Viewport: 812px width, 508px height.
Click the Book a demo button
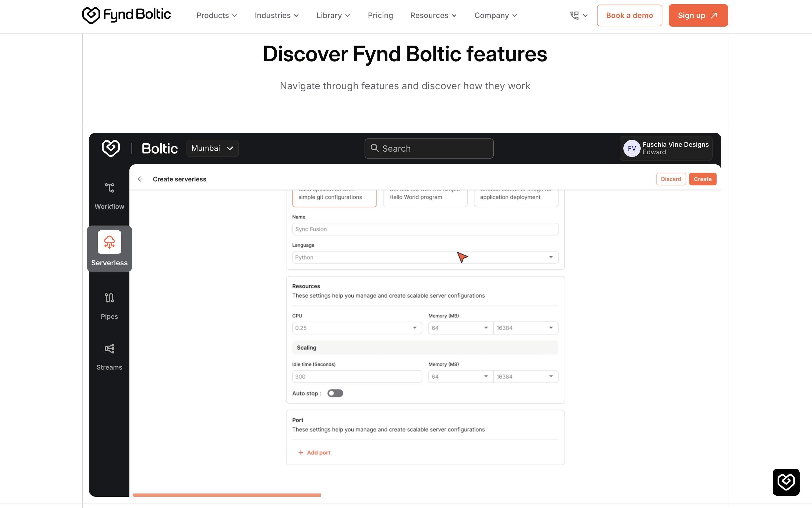(629, 16)
